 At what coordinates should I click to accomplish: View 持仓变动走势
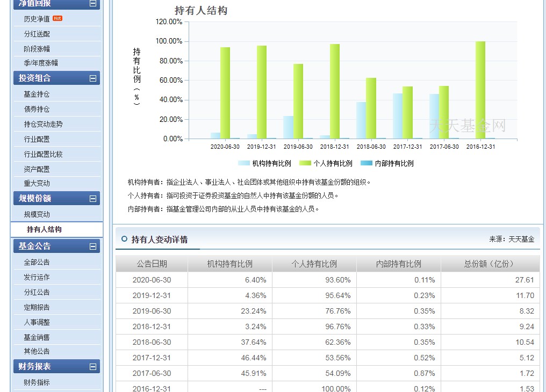tap(43, 124)
